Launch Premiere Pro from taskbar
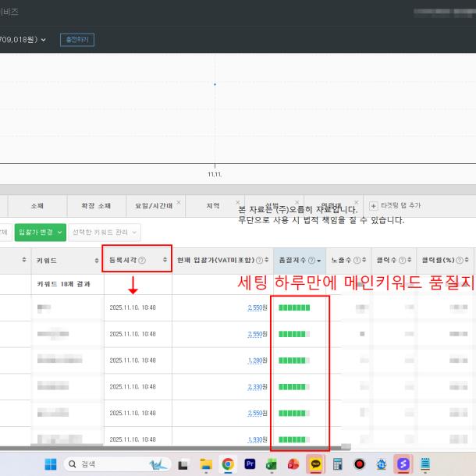This screenshot has height=476, width=476. 250,464
